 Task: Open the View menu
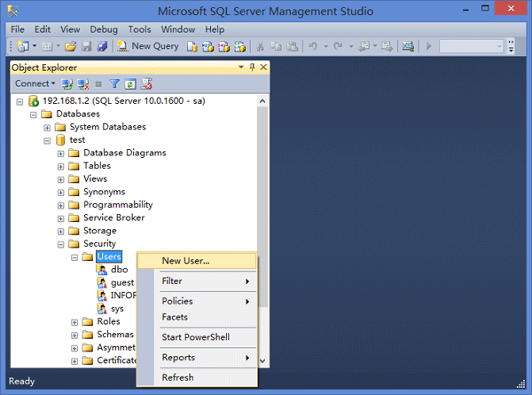pyautogui.click(x=70, y=29)
